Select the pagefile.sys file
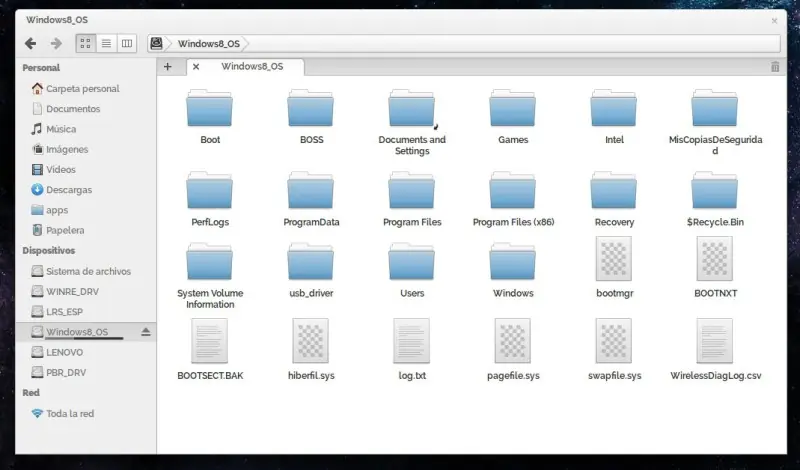800x470 pixels. coord(513,350)
